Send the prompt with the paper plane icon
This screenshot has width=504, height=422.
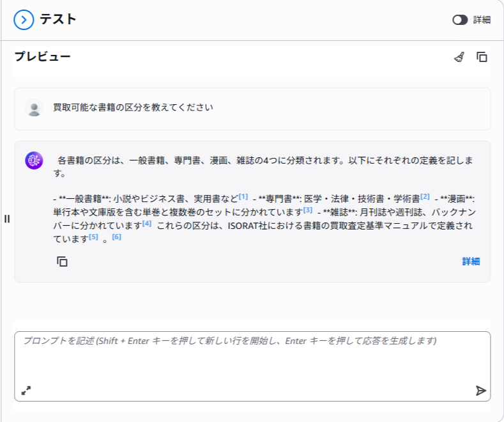[x=480, y=390]
